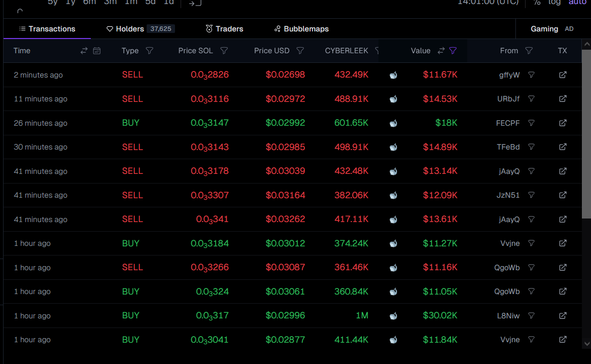Image resolution: width=591 pixels, height=364 pixels.
Task: Toggle auto scale on chart
Action: (577, 2)
